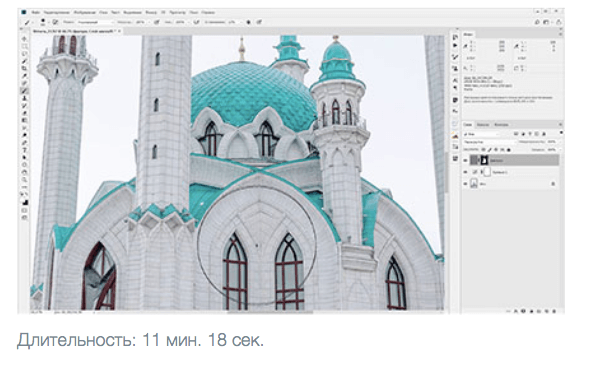Select the Type tool
This screenshot has width=593, height=370.
click(x=25, y=150)
